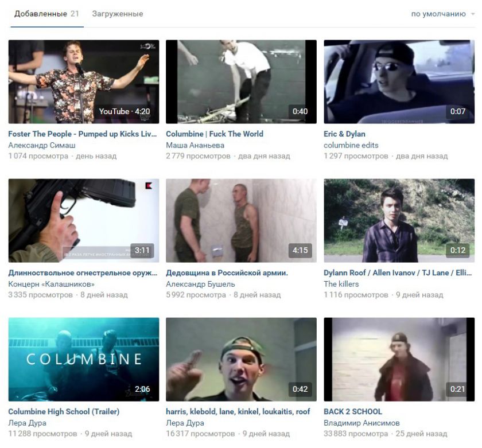The image size is (482, 448).
Task: Open the columbine edits author page
Action: point(351,145)
